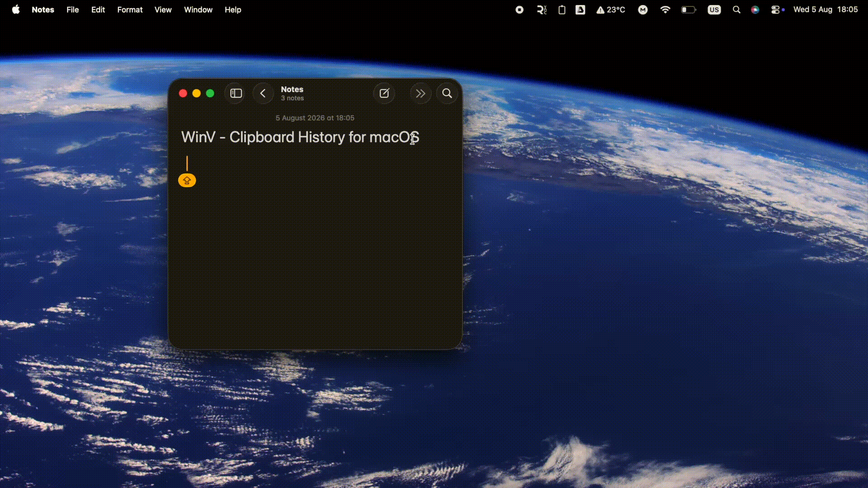Open the File menu
The height and width of the screenshot is (488, 868).
(x=73, y=9)
